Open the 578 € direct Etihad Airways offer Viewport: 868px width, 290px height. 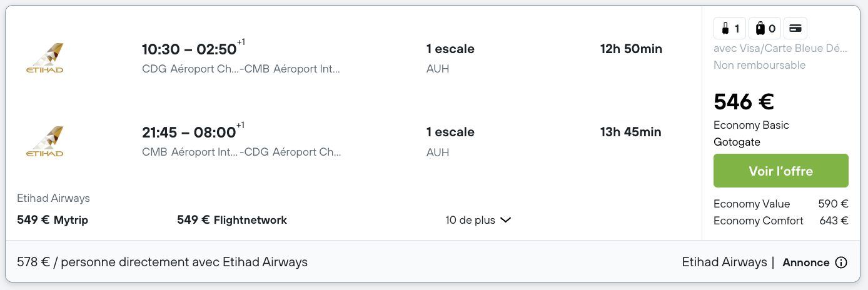pos(163,262)
